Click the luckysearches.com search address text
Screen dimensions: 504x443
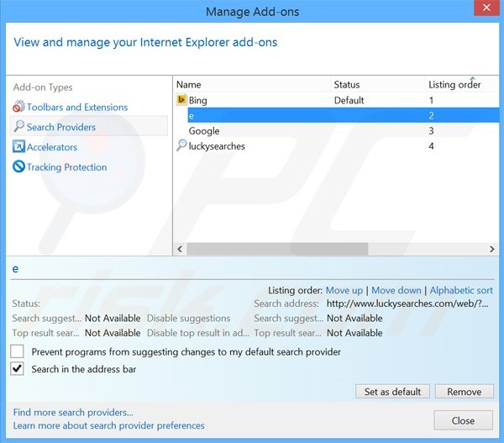pyautogui.click(x=407, y=303)
